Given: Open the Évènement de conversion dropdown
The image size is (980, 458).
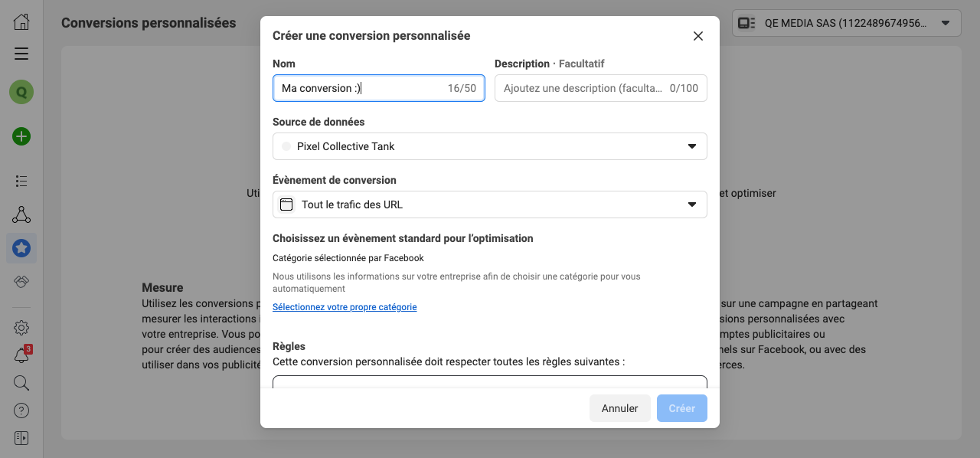Looking at the screenshot, I should pyautogui.click(x=489, y=204).
